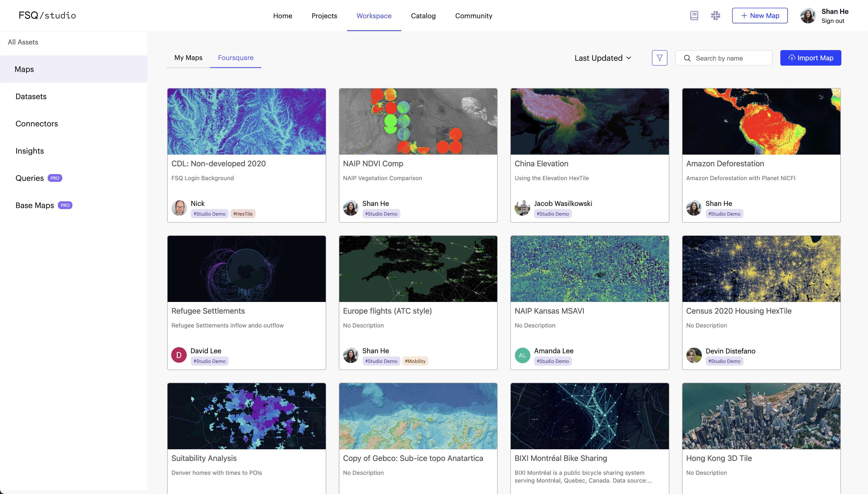Image resolution: width=868 pixels, height=494 pixels.
Task: Click Nick's avatar on CDL card
Action: point(179,208)
